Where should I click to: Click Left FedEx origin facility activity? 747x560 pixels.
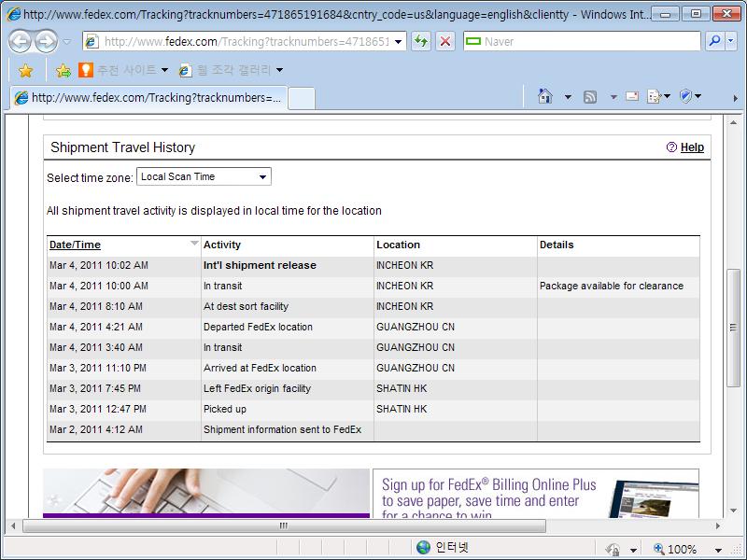coord(257,388)
